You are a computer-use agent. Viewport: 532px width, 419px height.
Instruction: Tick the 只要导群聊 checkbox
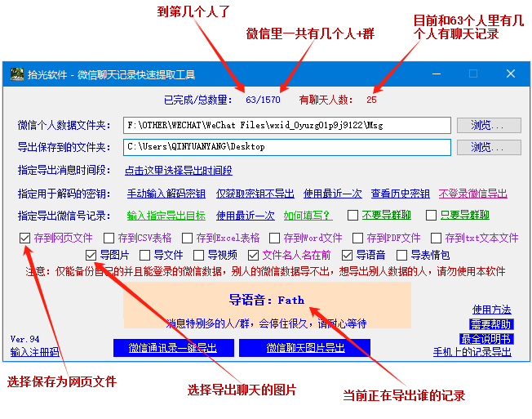click(431, 215)
